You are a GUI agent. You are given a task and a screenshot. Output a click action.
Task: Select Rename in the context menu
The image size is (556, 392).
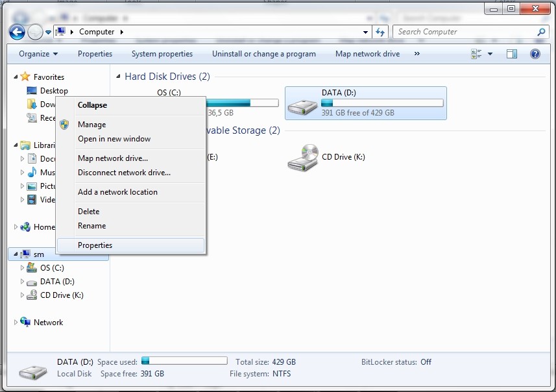(93, 225)
